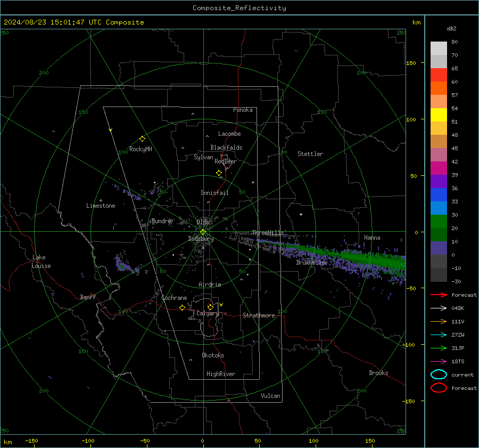479x448 pixels.
Task: Click the magenta 18TS arrow icon
Action: pos(439,362)
